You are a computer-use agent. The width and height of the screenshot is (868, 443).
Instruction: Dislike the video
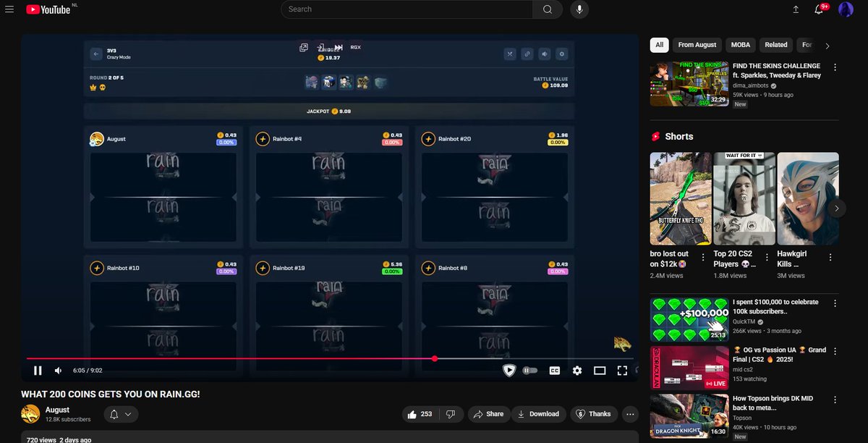tap(451, 414)
